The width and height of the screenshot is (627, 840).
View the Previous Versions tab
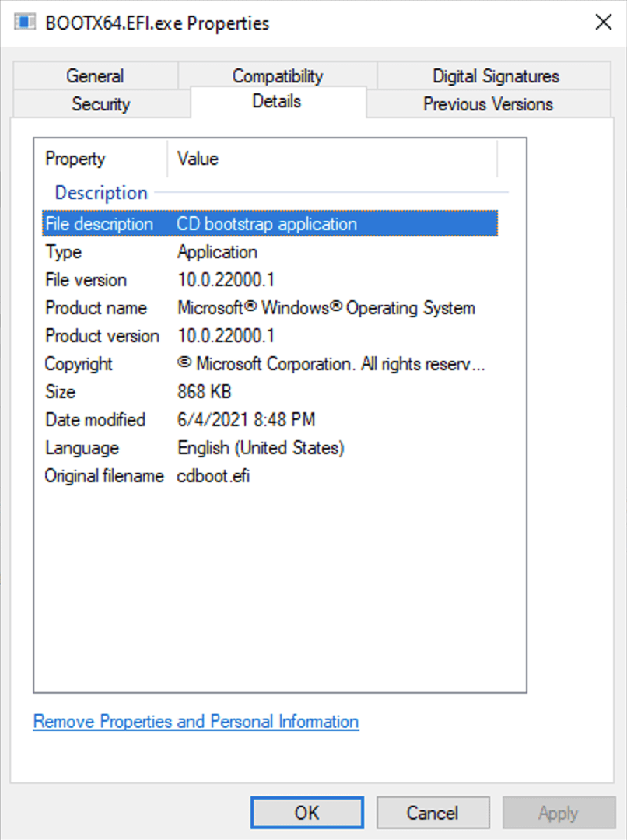(x=488, y=104)
